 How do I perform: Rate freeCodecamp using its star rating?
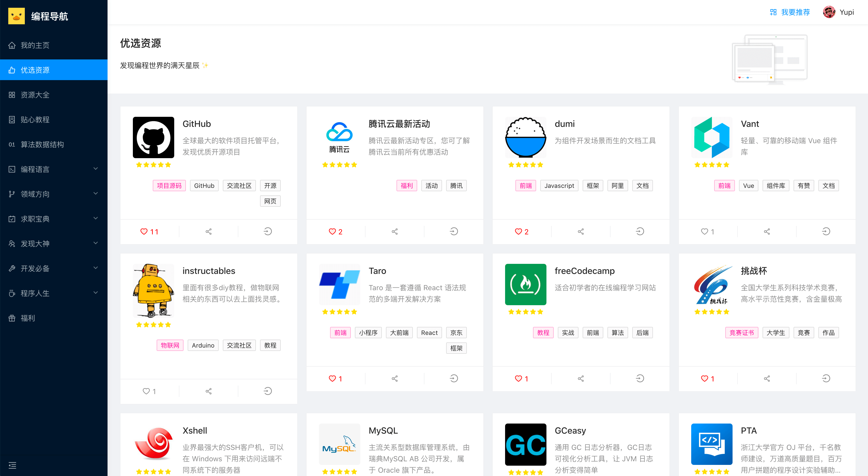coord(525,312)
